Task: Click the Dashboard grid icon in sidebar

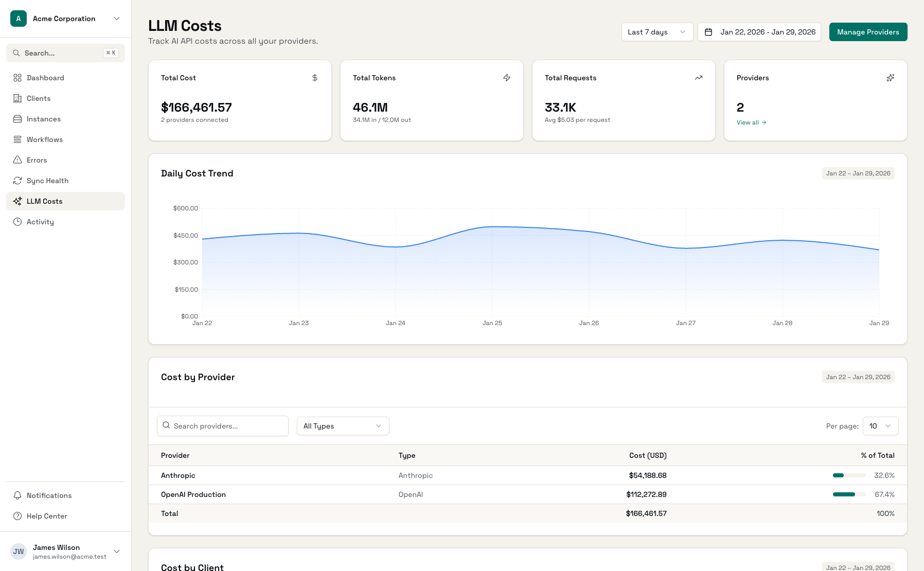Action: pyautogui.click(x=17, y=78)
